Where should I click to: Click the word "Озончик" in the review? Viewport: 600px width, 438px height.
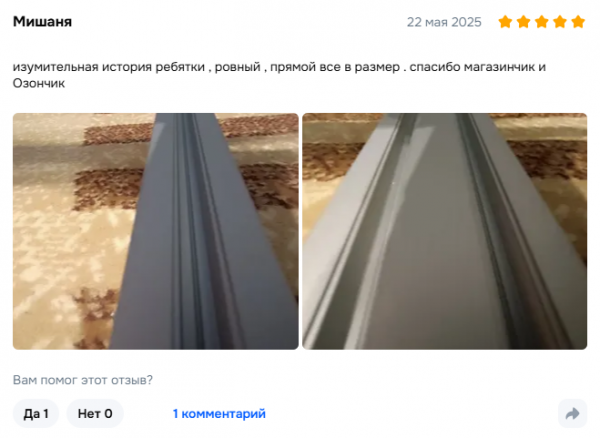pyautogui.click(x=39, y=83)
